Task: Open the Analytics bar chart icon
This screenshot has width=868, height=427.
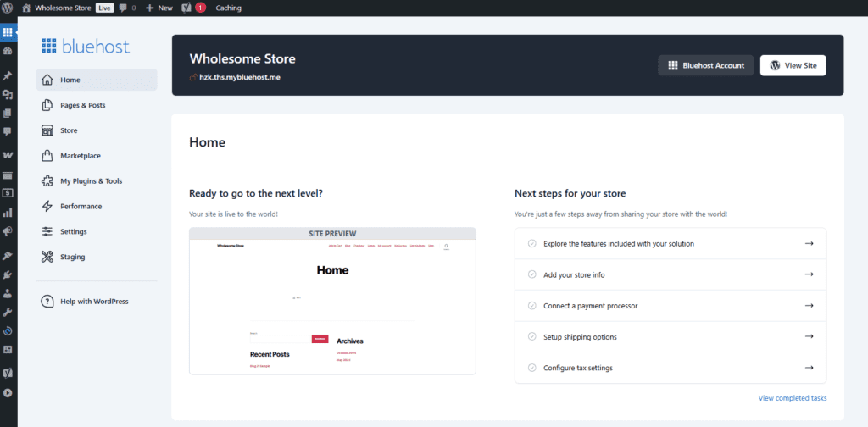Action: click(8, 213)
